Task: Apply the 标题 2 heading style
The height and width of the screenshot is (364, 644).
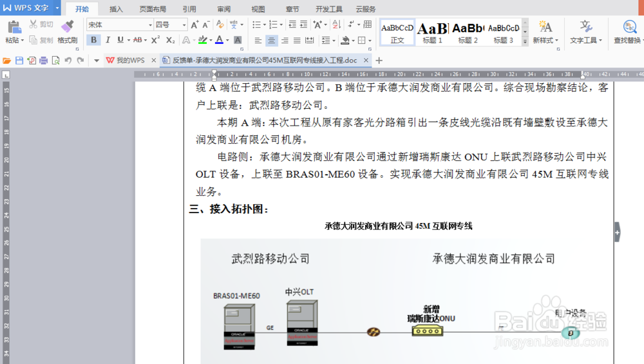Action: [x=468, y=32]
